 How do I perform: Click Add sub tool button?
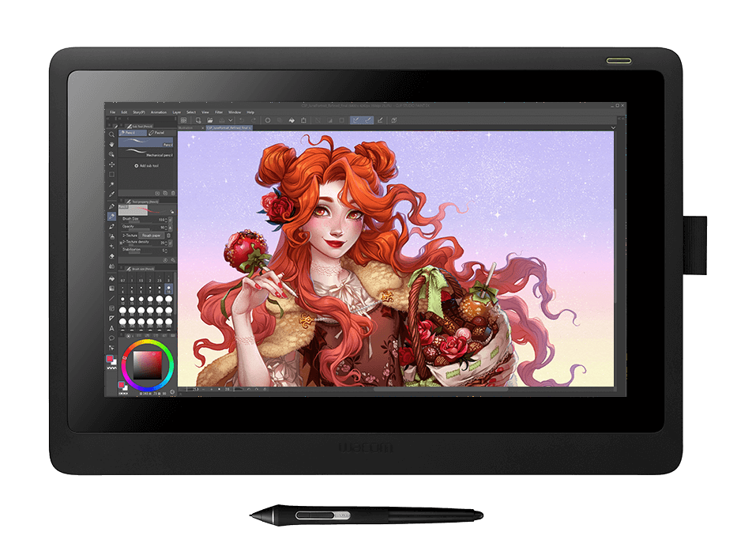pyautogui.click(x=147, y=165)
